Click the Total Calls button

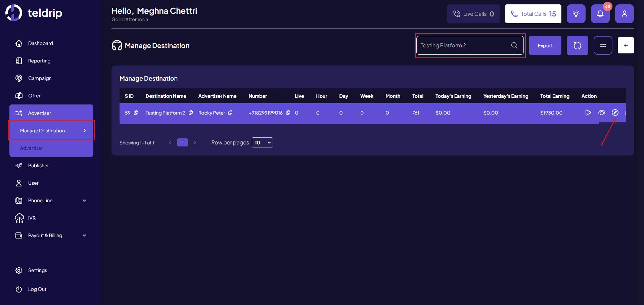533,14
